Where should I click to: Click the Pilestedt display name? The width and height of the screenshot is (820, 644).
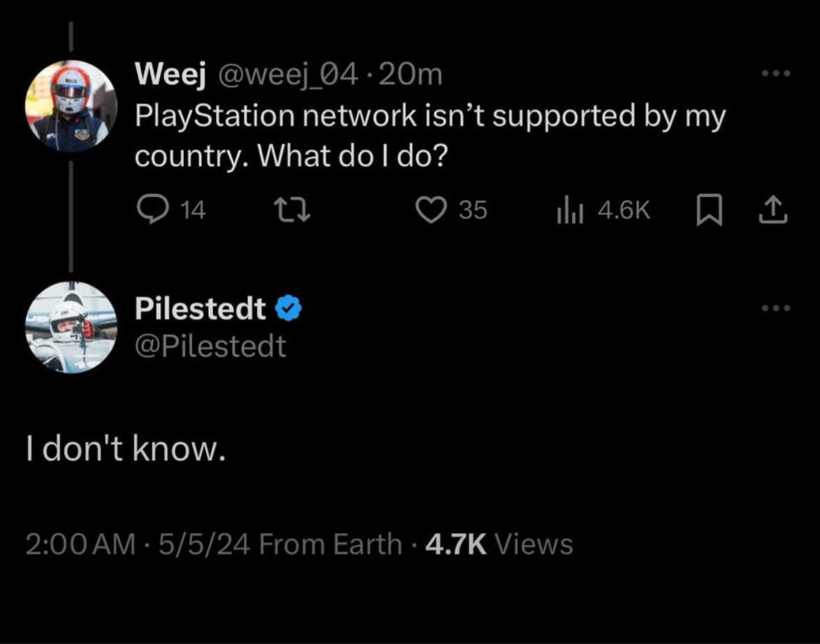(x=200, y=310)
